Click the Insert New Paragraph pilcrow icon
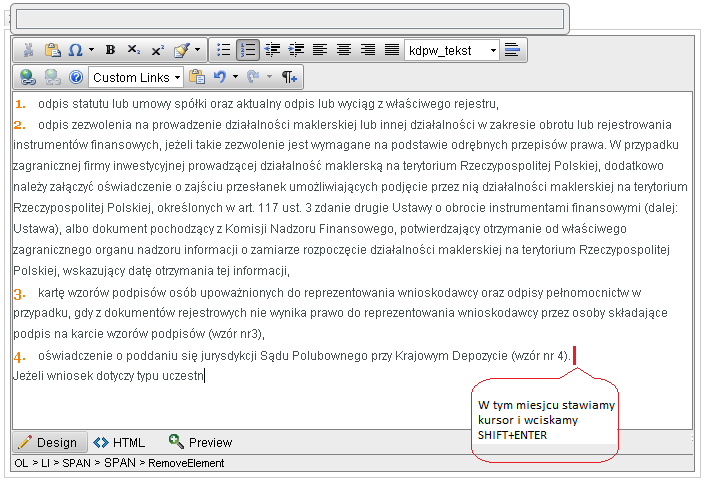The width and height of the screenshot is (715, 482). tap(289, 77)
